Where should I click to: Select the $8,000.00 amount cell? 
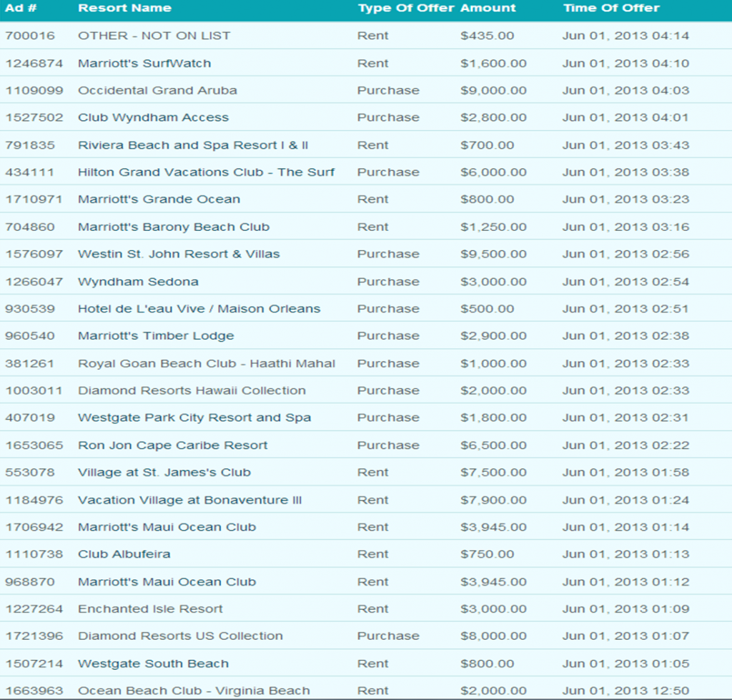click(x=493, y=636)
